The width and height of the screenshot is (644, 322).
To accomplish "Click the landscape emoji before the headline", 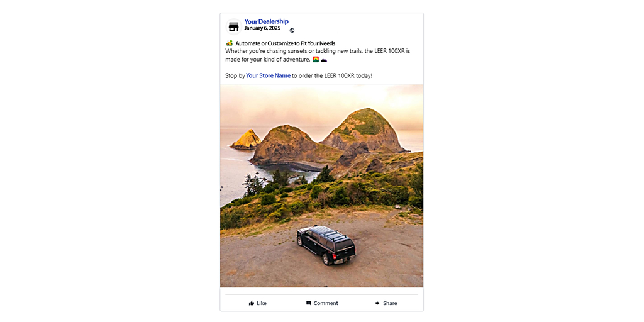I will pyautogui.click(x=229, y=43).
